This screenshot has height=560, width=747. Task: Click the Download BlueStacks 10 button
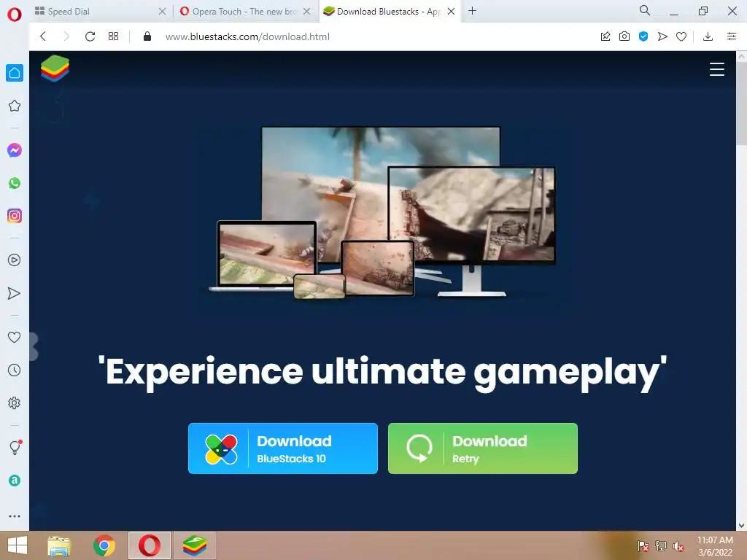[283, 448]
